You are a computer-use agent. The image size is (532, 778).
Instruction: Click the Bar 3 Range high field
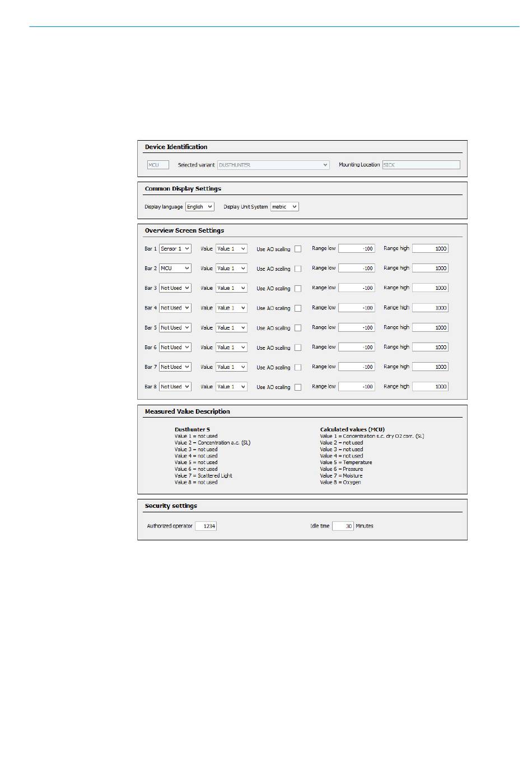tap(430, 288)
